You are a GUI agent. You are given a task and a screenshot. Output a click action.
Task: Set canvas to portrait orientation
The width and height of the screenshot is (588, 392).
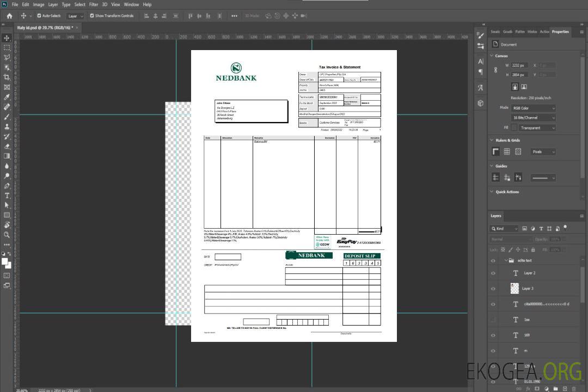click(x=515, y=87)
